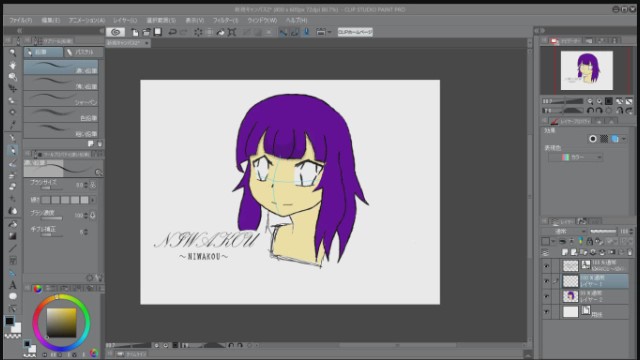The height and width of the screenshot is (360, 640).
Task: Expand hardness options arrow
Action: pyautogui.click(x=93, y=200)
